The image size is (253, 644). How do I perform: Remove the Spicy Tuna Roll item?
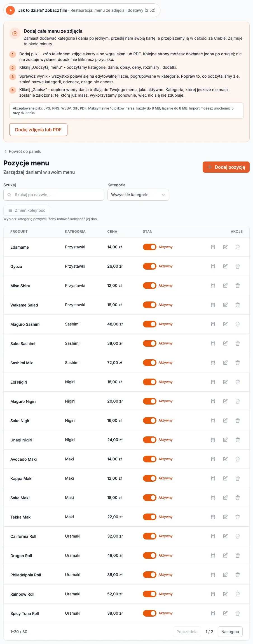point(238,613)
